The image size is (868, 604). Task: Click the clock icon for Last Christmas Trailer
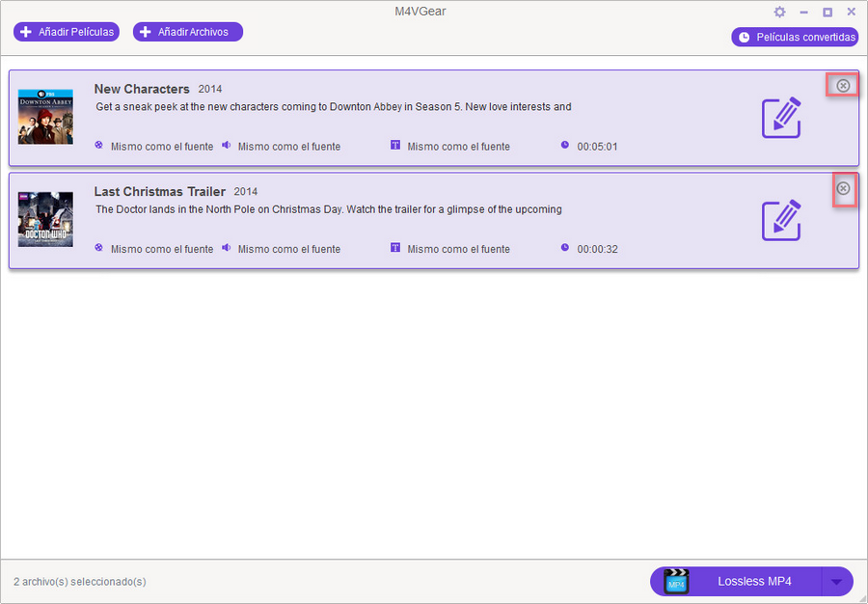tap(564, 247)
